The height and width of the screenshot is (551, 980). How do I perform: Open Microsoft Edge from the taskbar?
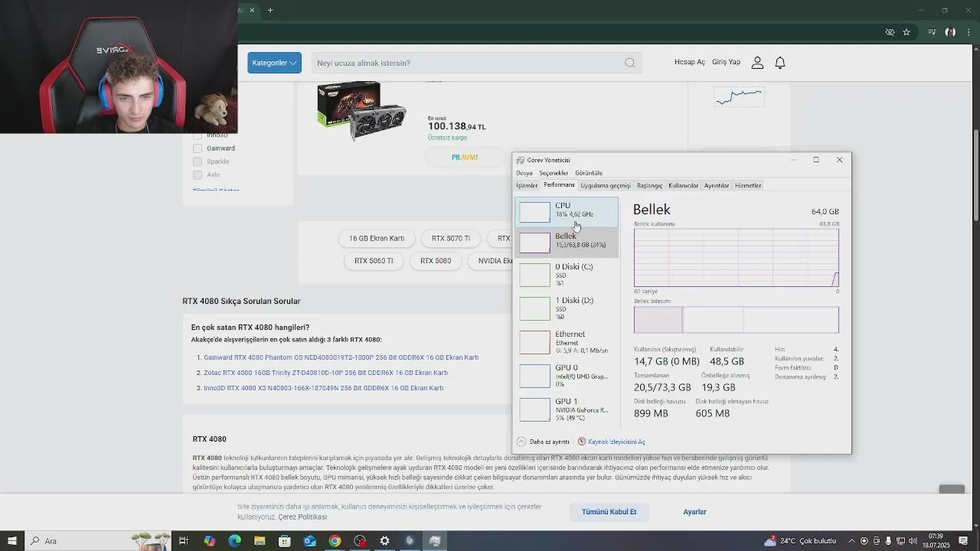[234, 541]
